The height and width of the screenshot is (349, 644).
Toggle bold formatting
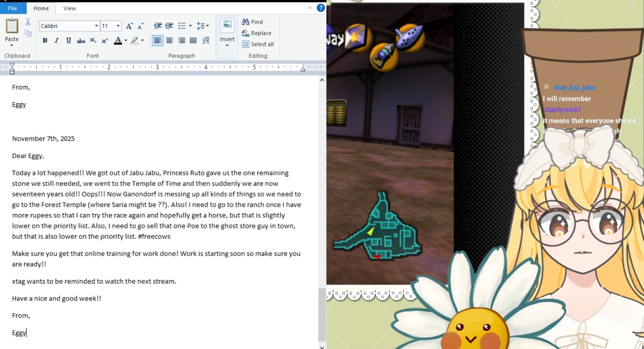45,40
